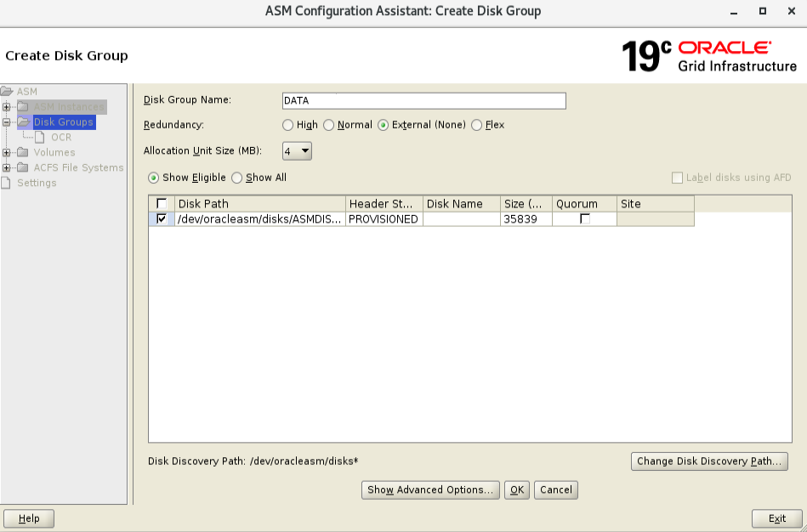Collapse the Disk Groups tree node
The width and height of the screenshot is (807, 532).
click(6, 122)
